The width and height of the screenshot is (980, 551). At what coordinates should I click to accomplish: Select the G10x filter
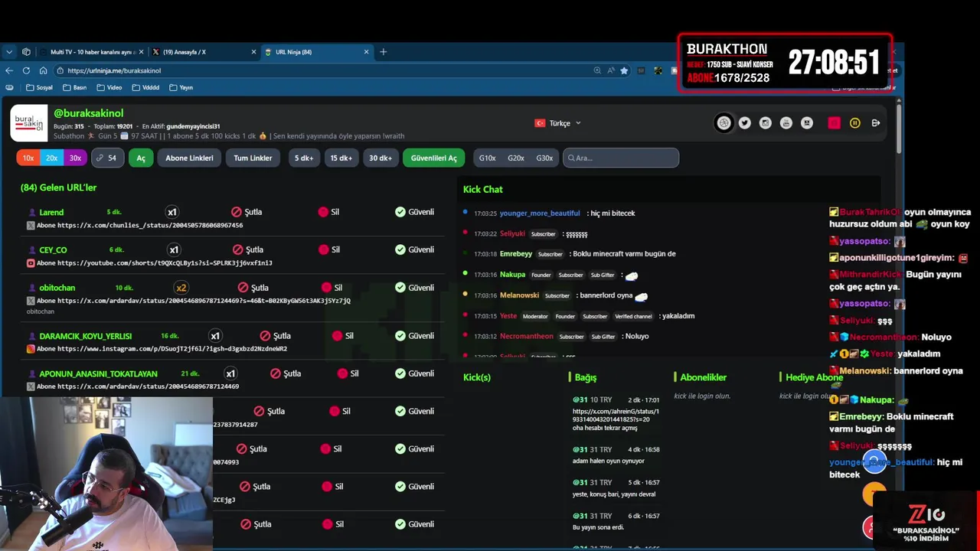488,158
